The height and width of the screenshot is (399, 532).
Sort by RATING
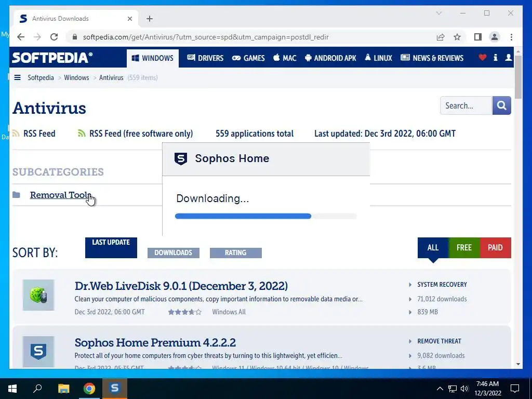coord(235,253)
